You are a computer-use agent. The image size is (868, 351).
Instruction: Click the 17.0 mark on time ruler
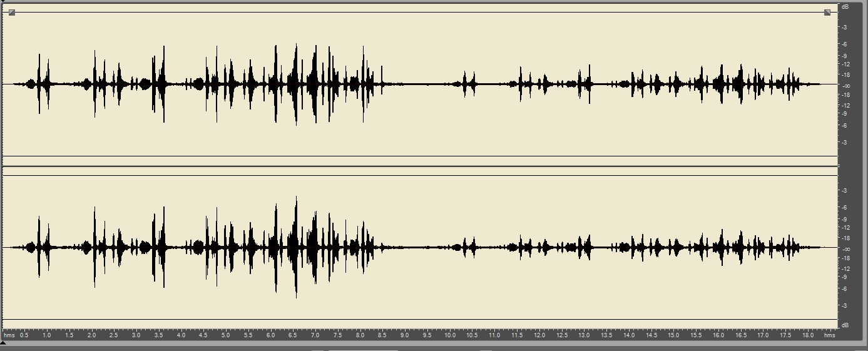pyautogui.click(x=762, y=335)
